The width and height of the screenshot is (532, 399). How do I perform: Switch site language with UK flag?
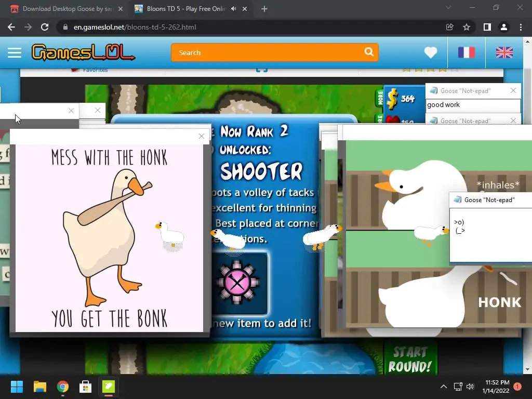coord(504,52)
